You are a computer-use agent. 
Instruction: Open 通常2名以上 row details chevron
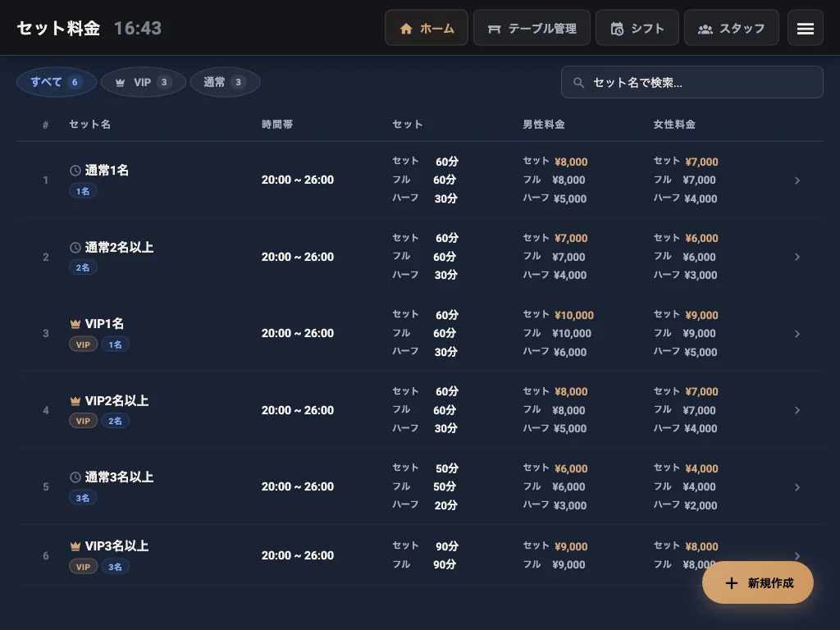pyautogui.click(x=797, y=257)
